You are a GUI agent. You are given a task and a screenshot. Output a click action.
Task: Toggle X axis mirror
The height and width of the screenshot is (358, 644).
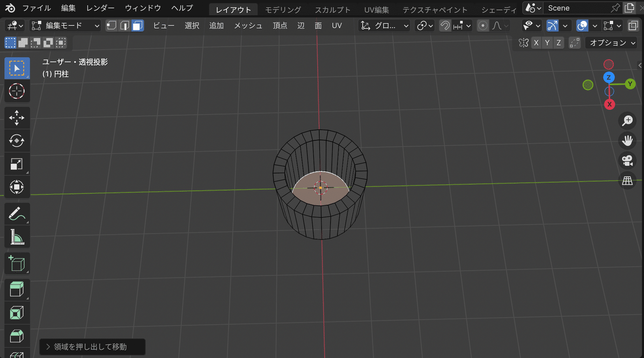tap(536, 43)
